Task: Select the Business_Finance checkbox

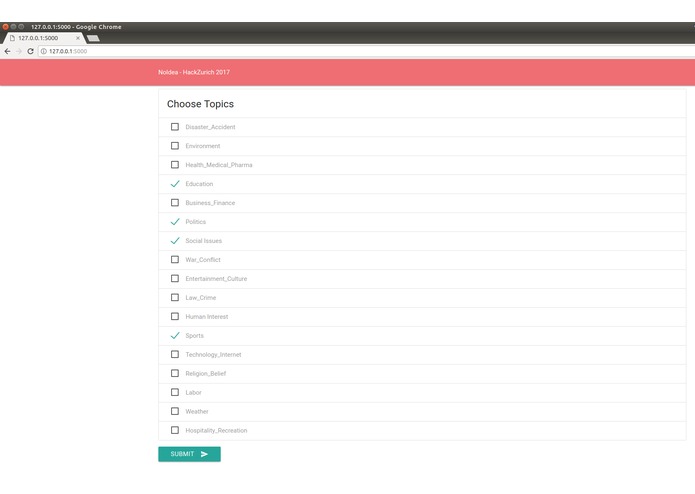Action: [x=175, y=203]
